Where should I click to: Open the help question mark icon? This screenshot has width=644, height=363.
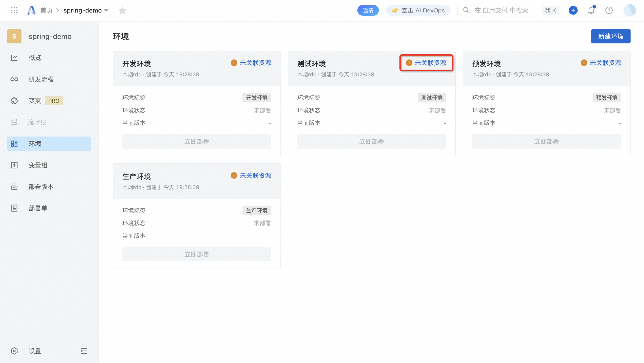pos(609,10)
